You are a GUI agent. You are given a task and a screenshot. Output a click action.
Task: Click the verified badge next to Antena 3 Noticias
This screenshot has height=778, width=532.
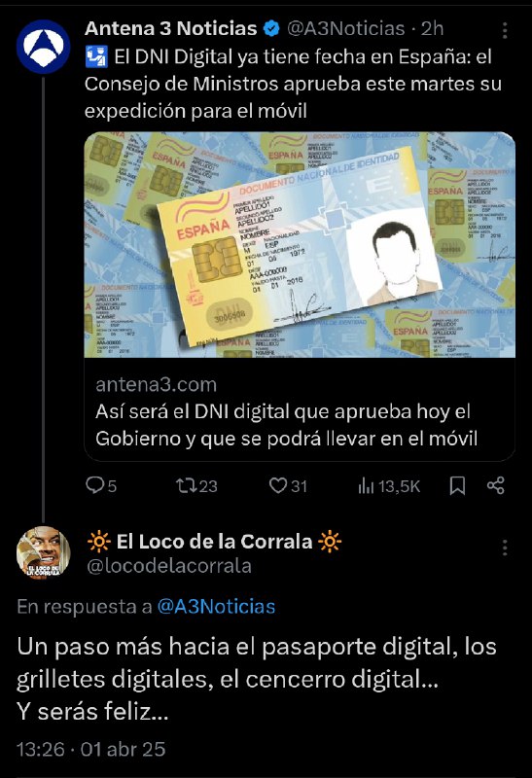(x=271, y=29)
